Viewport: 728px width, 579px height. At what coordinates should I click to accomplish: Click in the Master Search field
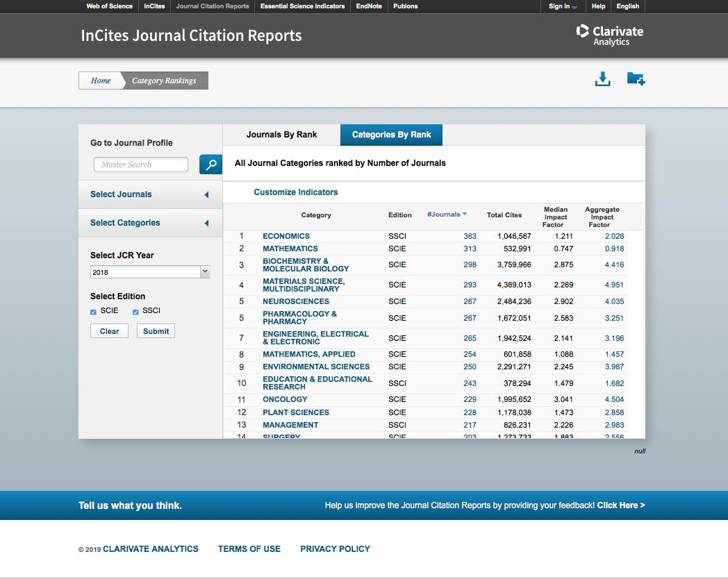pyautogui.click(x=141, y=165)
